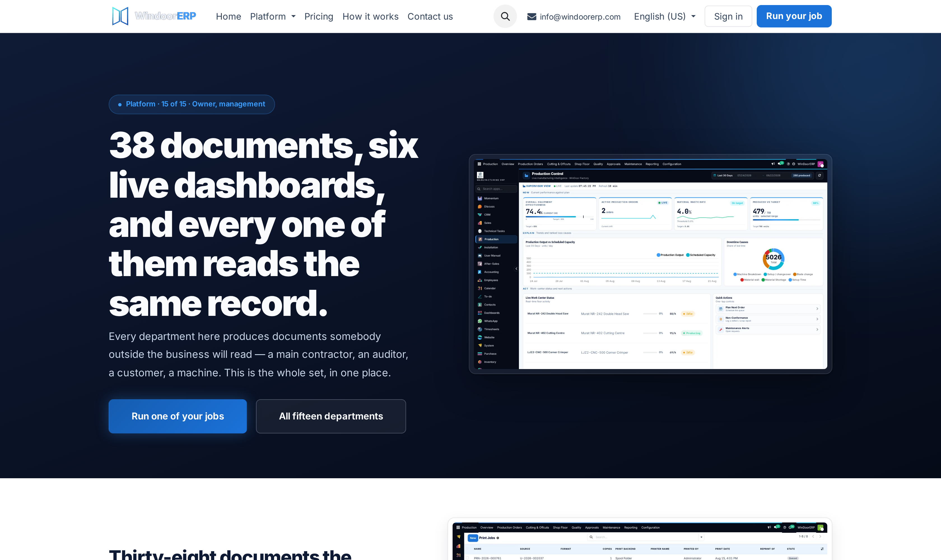Click the refresh icon in the Production Control header
The width and height of the screenshot is (941, 560).
point(819,175)
